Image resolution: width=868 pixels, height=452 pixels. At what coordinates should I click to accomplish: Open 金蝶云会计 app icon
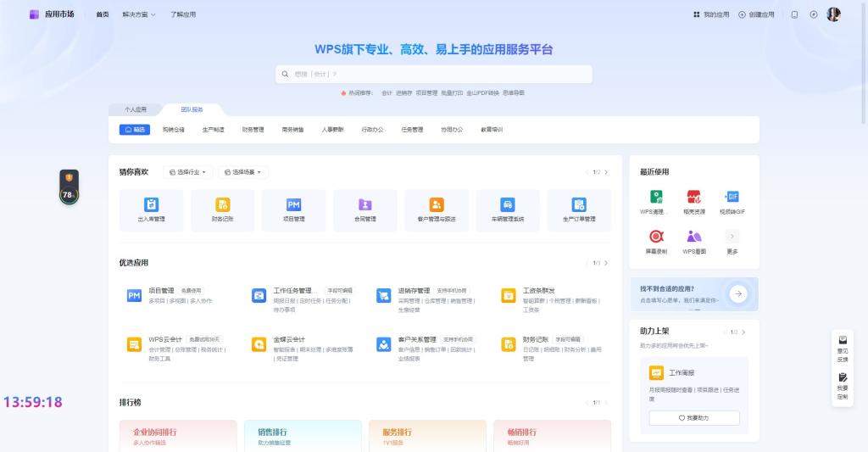pos(259,344)
